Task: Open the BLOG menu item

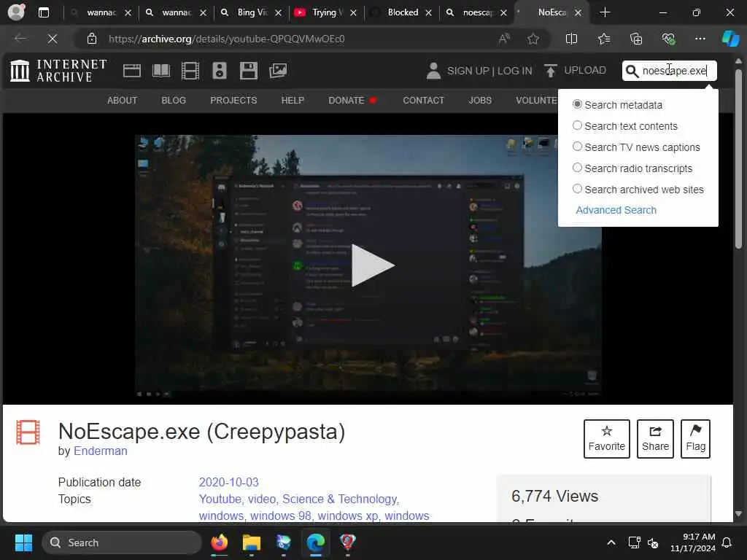Action: point(174,101)
